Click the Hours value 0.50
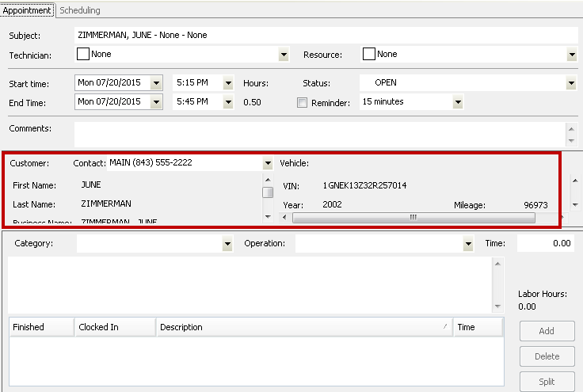Viewport: 583px width, 392px height. (x=252, y=102)
